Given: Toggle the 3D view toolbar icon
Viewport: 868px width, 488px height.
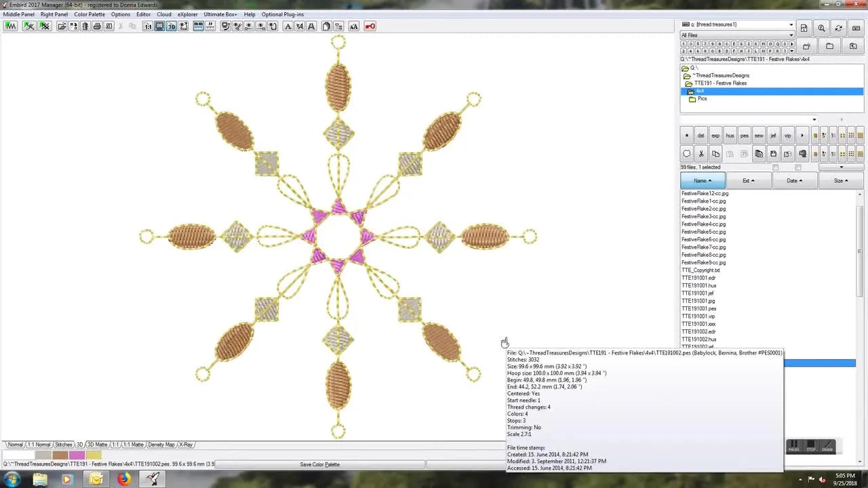Looking at the screenshot, I should coord(172,26).
